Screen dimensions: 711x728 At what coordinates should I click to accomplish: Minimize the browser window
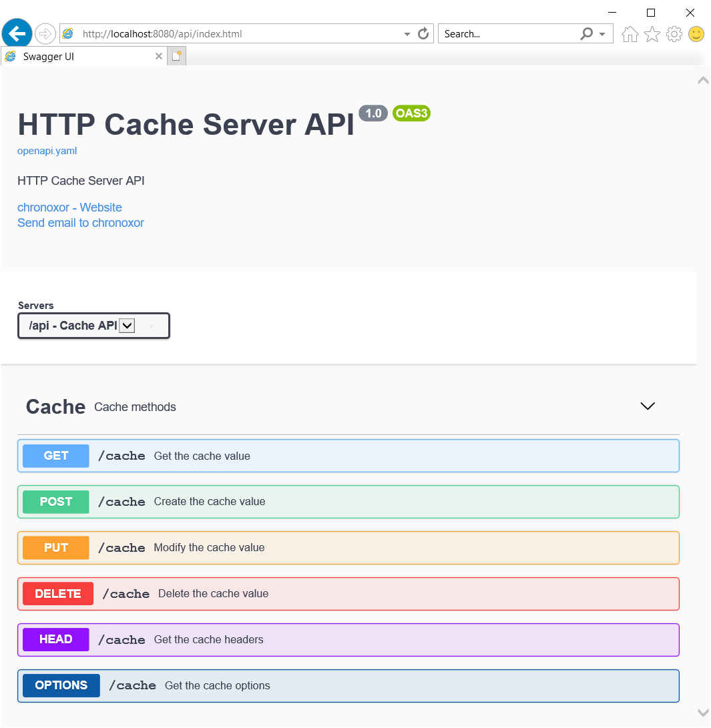coord(612,13)
